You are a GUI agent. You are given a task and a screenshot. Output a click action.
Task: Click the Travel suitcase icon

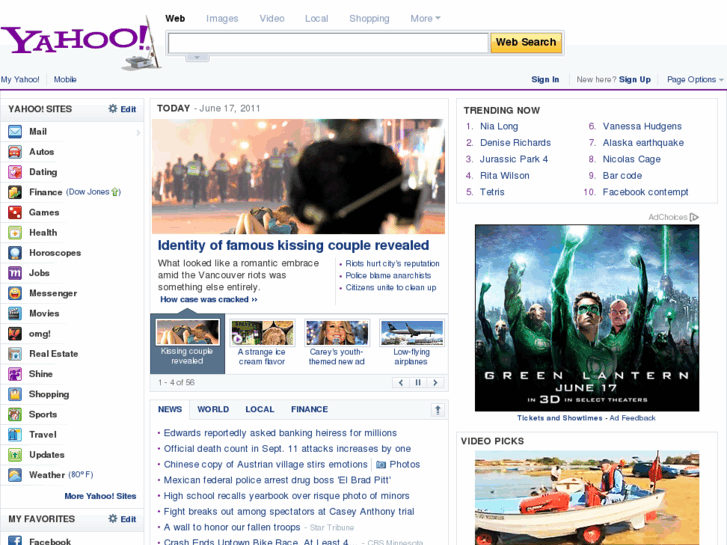[x=15, y=434]
